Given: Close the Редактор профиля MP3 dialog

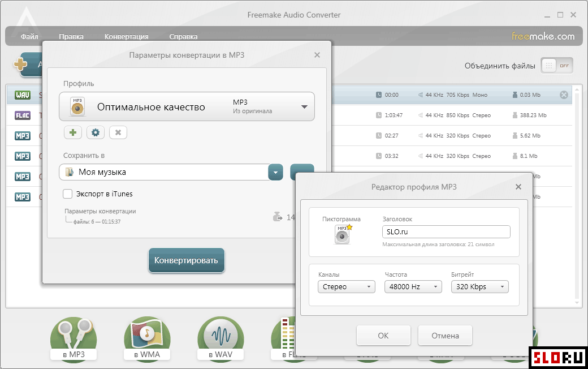Looking at the screenshot, I should 518,187.
